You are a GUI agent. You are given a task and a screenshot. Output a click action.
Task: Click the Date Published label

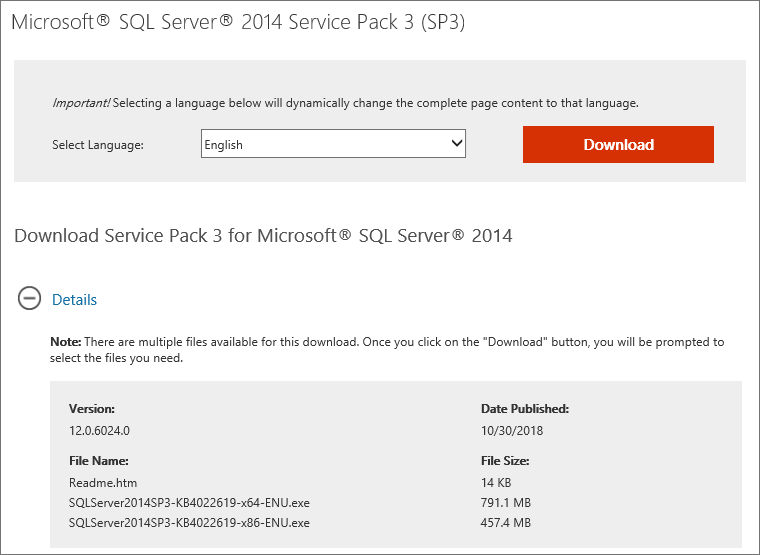[525, 408]
